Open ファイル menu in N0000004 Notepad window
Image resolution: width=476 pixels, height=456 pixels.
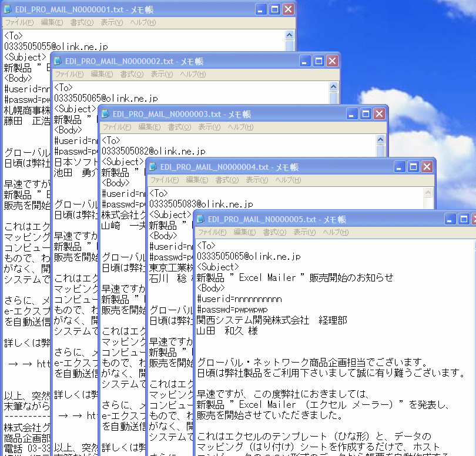tap(165, 180)
